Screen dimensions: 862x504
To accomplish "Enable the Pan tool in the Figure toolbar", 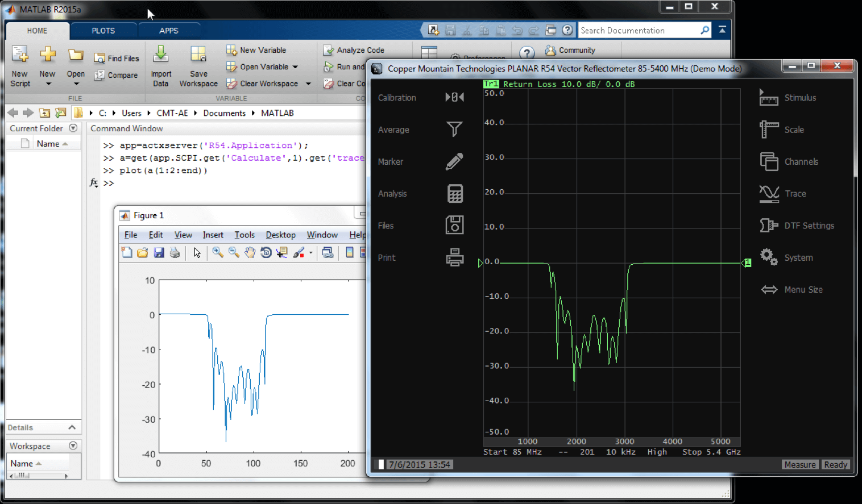I will [250, 252].
